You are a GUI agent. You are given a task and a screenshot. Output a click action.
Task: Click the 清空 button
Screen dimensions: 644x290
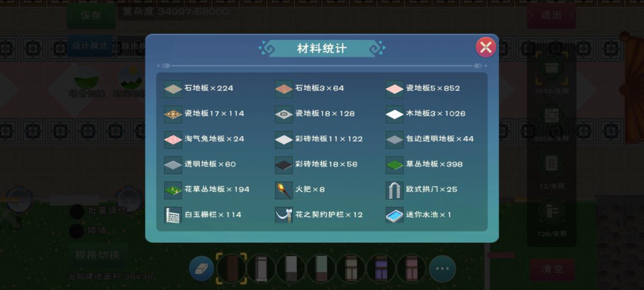(x=552, y=270)
